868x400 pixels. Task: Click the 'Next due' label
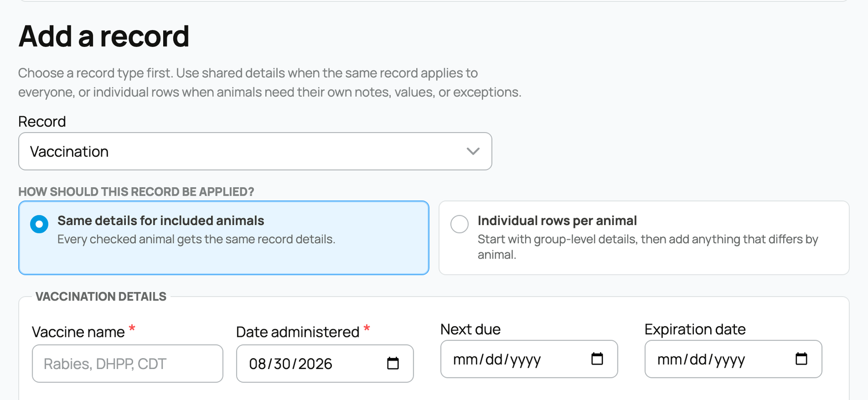470,329
